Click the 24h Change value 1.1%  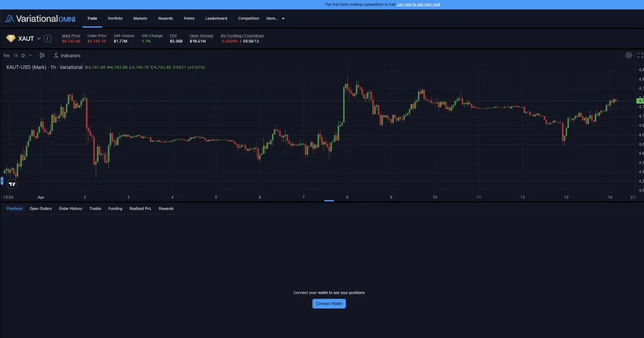tap(146, 41)
